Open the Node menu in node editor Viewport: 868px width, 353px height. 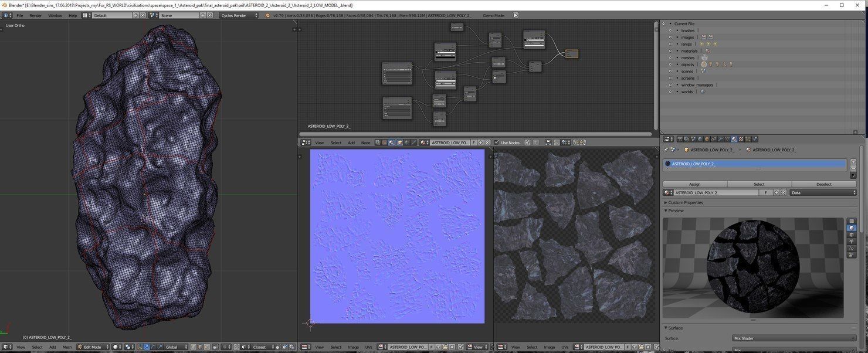tap(365, 142)
